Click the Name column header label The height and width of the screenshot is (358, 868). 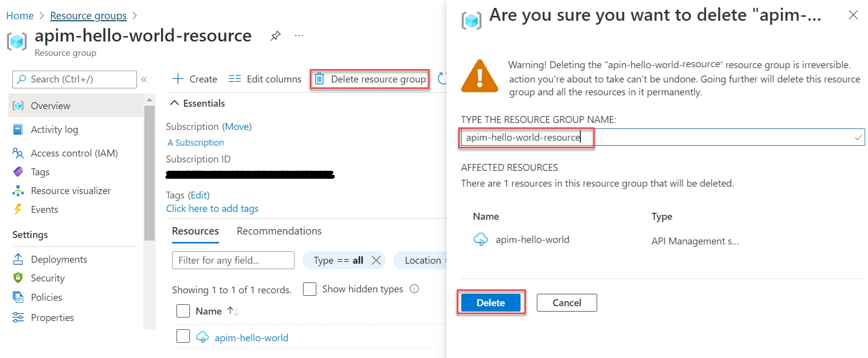(x=209, y=311)
